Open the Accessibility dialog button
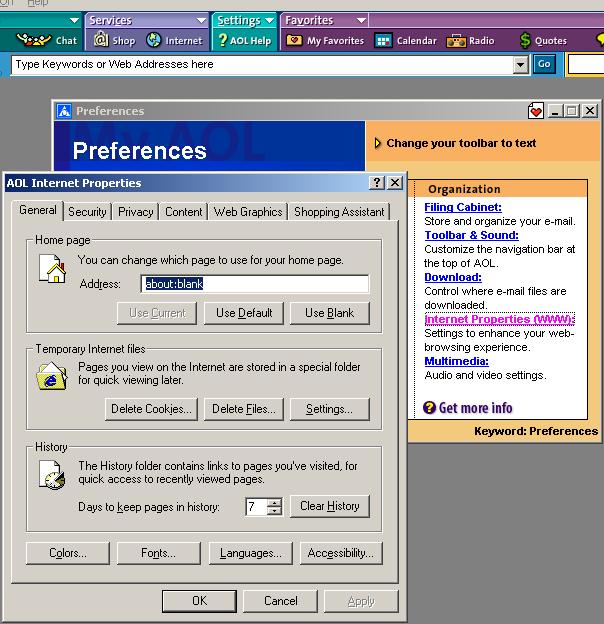 [x=341, y=553]
